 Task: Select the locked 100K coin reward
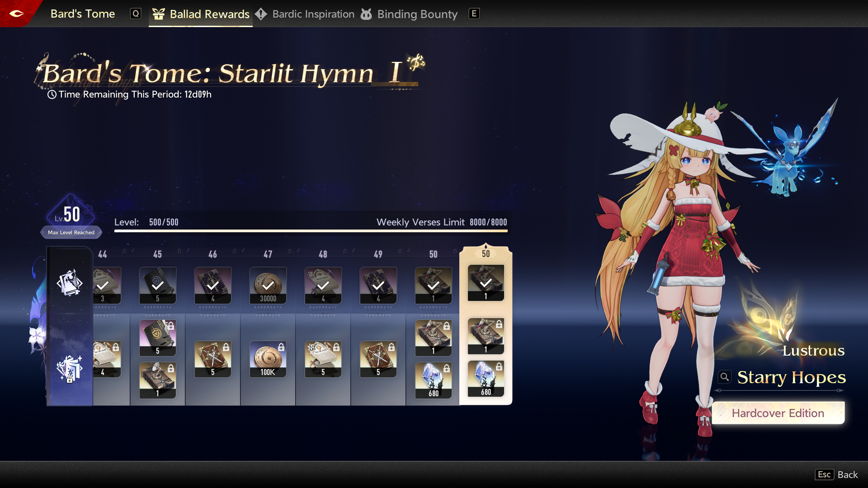click(268, 359)
